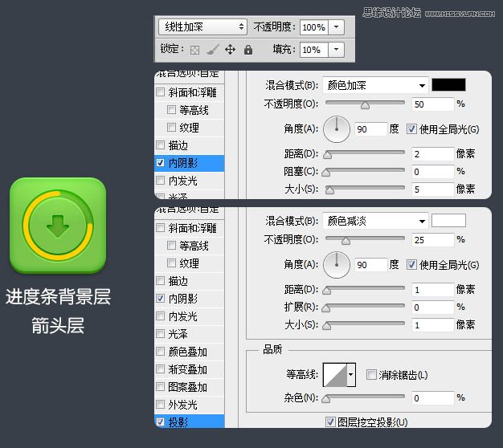Select the highlighted 投影 style row
This screenshot has width=503, height=448.
pos(190,422)
